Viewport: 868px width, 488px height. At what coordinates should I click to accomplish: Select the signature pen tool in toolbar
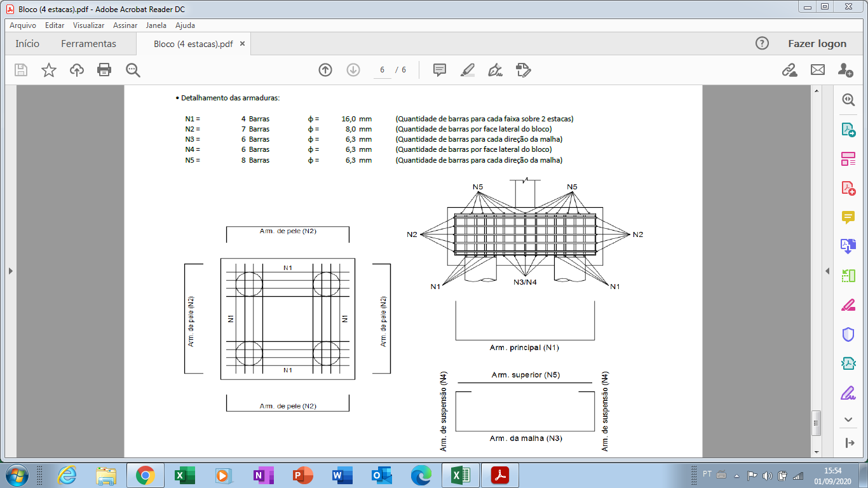pos(496,70)
